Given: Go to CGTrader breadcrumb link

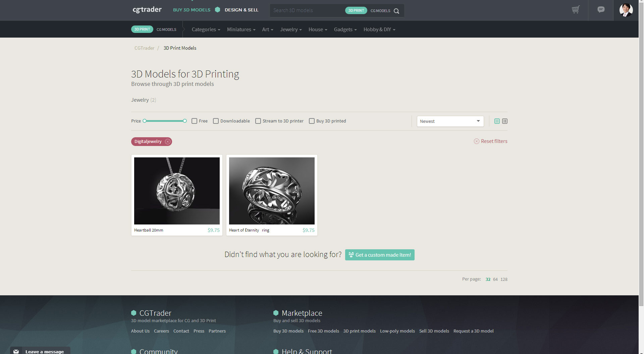Looking at the screenshot, I should click(x=145, y=48).
